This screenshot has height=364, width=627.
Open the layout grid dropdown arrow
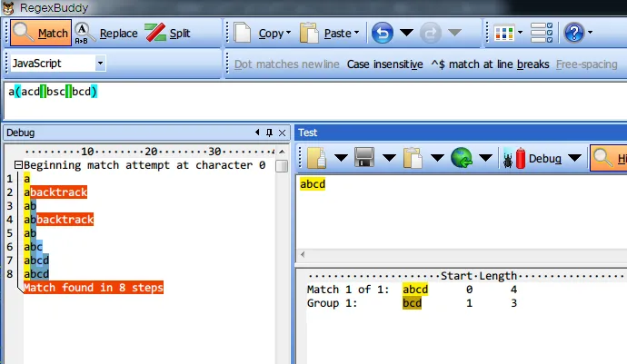[521, 33]
